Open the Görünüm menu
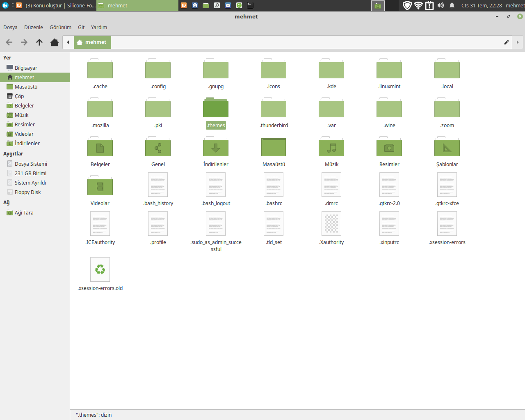Viewport: 525px width, 420px height. 60,27
